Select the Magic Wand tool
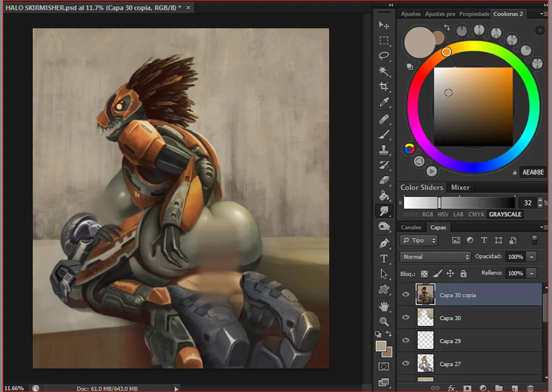552x392 pixels. 384,71
